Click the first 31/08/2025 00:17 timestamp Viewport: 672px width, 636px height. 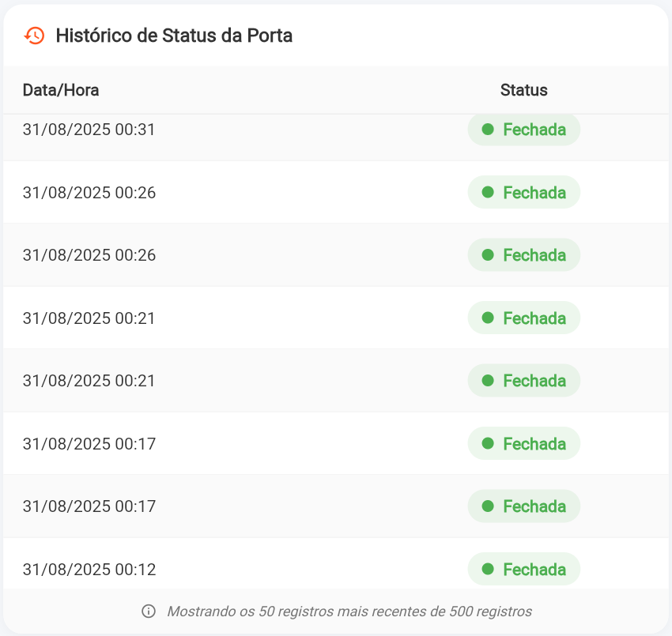(89, 443)
